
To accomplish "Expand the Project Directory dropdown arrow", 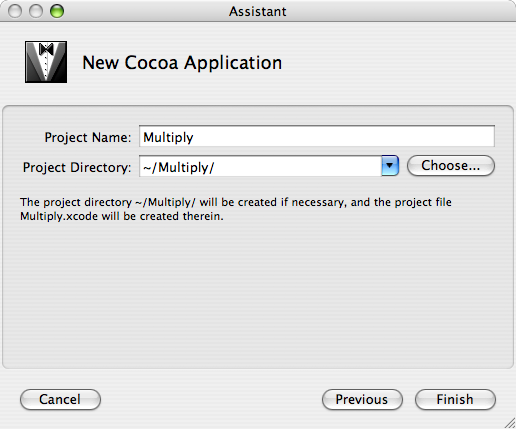I will pyautogui.click(x=390, y=165).
